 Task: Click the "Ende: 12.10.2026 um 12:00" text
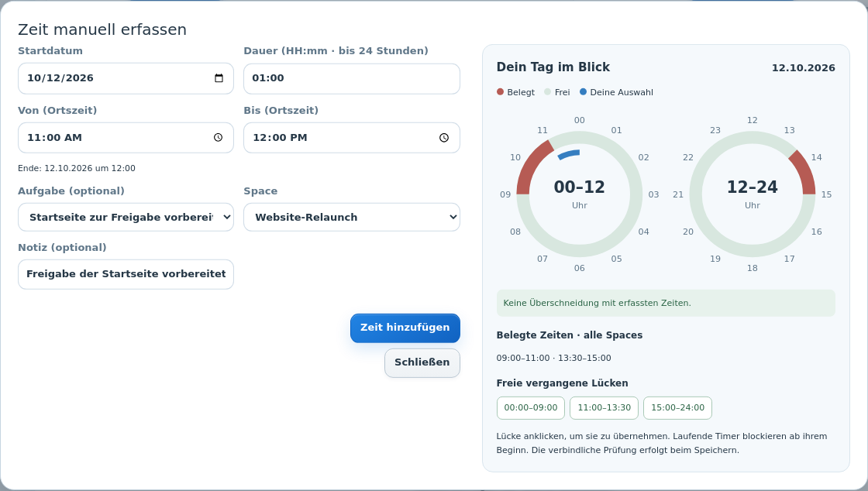77,168
